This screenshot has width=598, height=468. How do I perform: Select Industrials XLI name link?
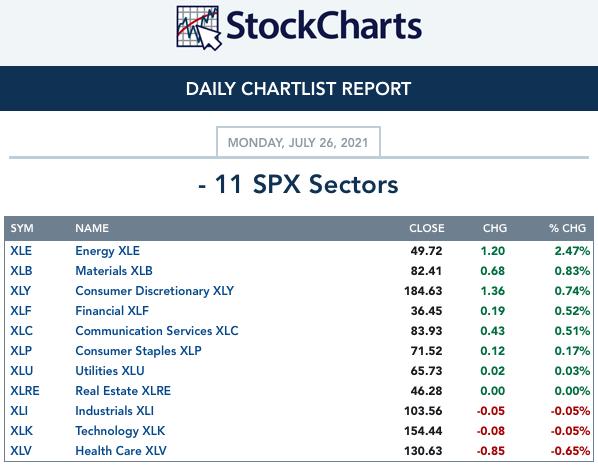[114, 411]
